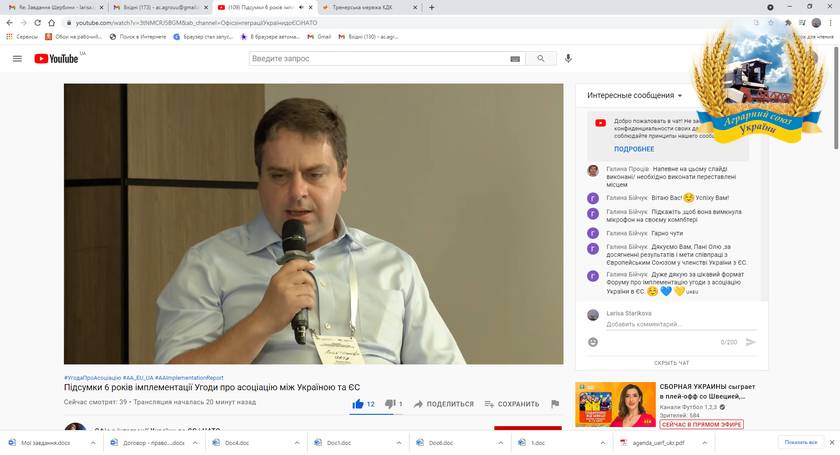This screenshot has width=840, height=455.
Task: Reload the page
Action: [37, 23]
